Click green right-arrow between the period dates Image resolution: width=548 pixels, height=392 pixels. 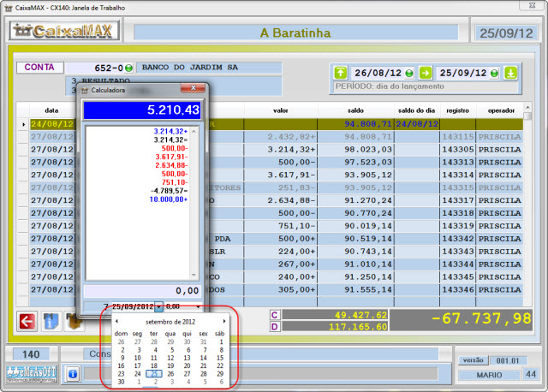tap(425, 73)
